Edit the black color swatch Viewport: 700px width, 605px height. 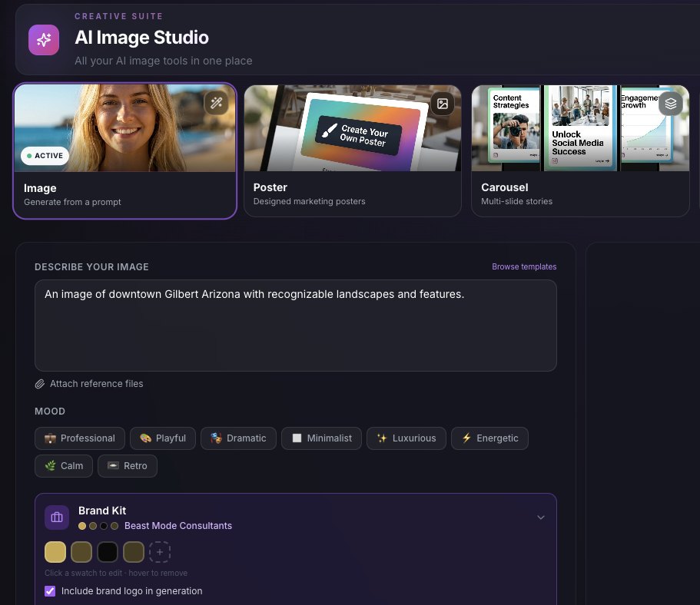[107, 552]
